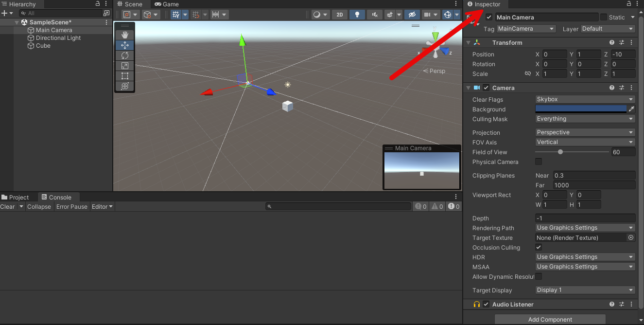Open the Console Editor menu

pos(102,207)
